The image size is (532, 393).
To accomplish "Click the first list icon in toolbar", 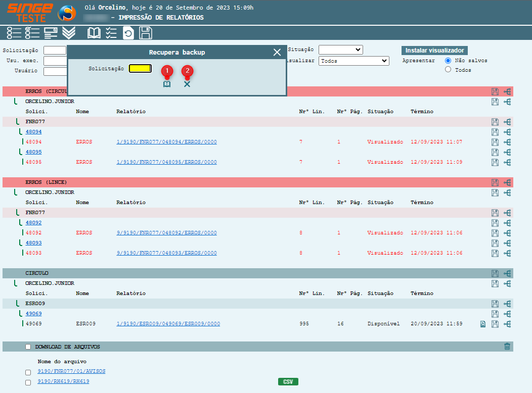I will 14,33.
